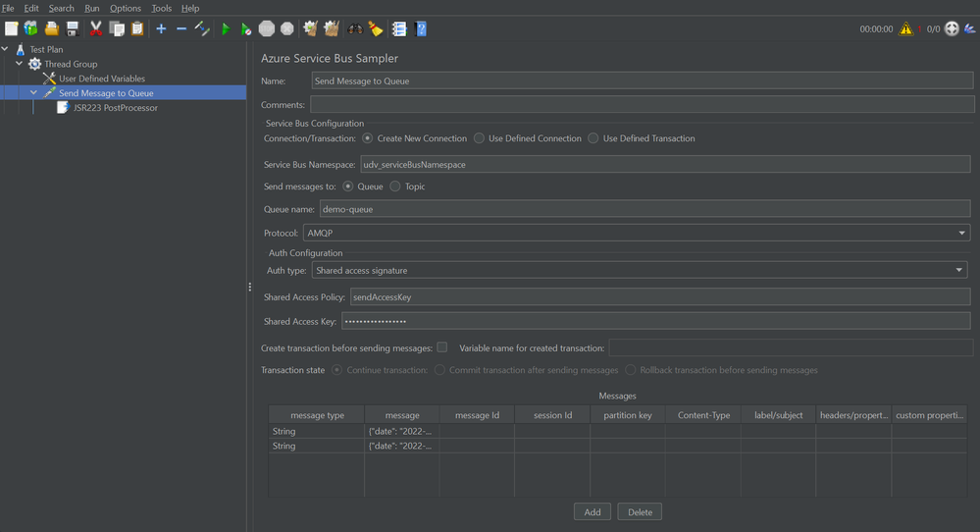Open the Options menu
The image size is (980, 532).
click(x=126, y=8)
